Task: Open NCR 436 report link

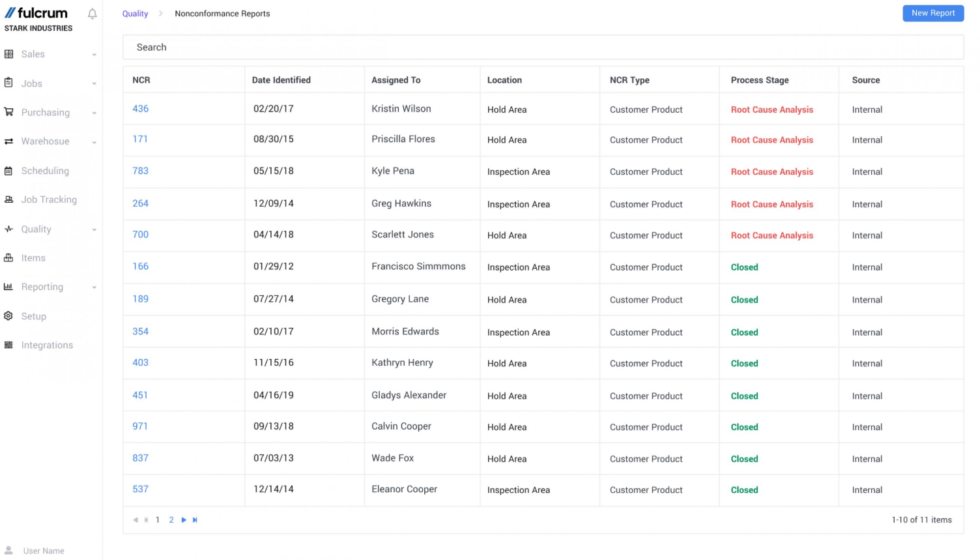Action: pyautogui.click(x=141, y=109)
